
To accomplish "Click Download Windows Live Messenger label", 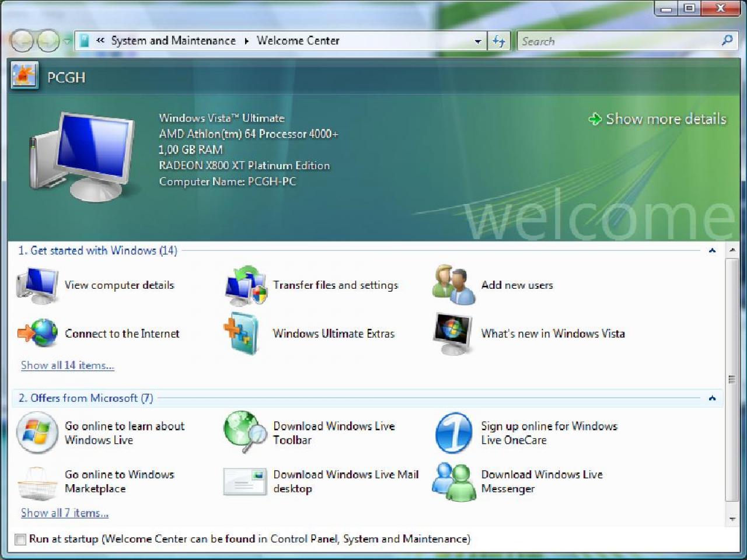I will pyautogui.click(x=542, y=482).
